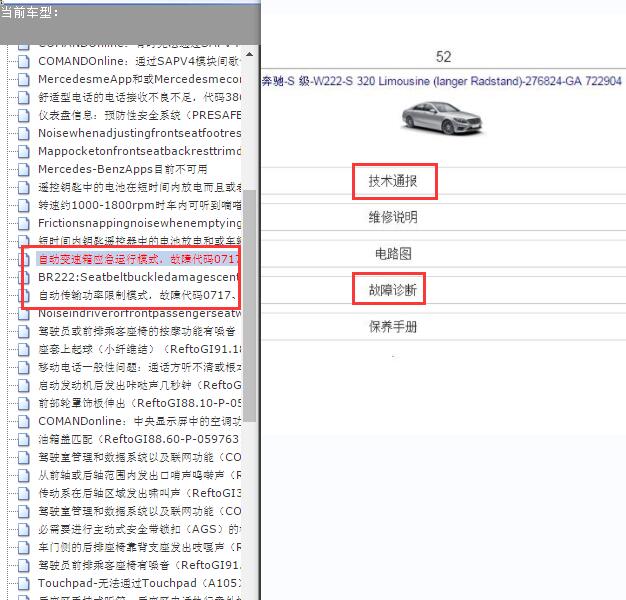Select 传动系在后轴区域发出 entry

pyautogui.click(x=139, y=493)
